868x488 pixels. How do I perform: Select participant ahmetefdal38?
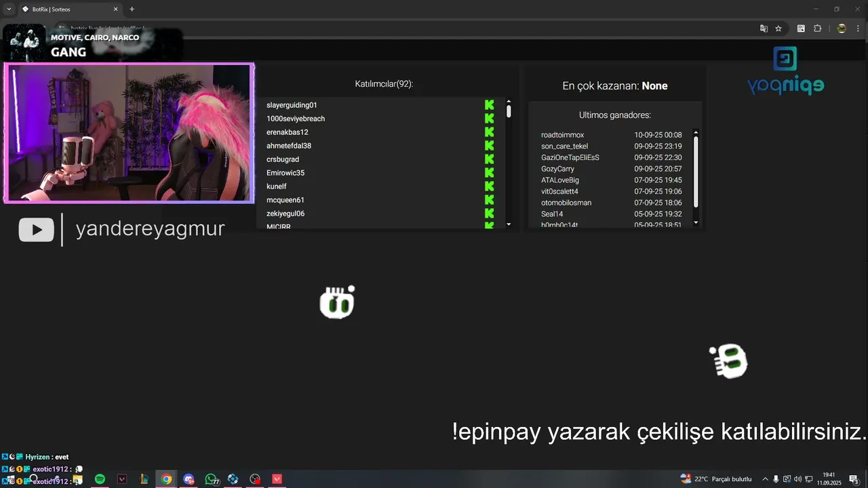point(289,146)
